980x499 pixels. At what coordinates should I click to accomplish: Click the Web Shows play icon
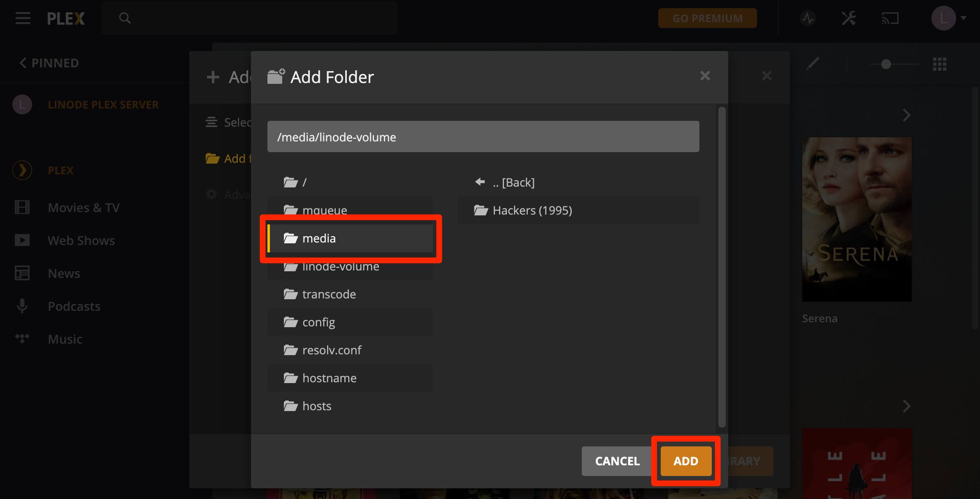pyautogui.click(x=22, y=240)
